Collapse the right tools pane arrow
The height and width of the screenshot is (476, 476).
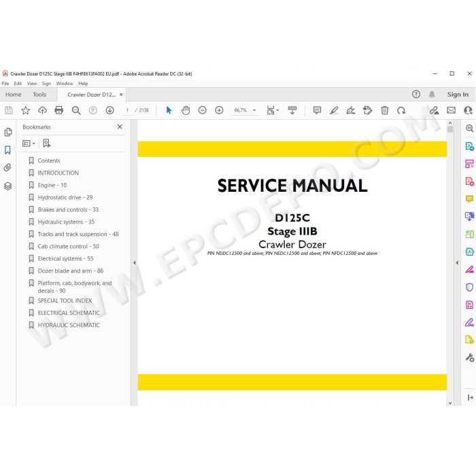click(457, 263)
